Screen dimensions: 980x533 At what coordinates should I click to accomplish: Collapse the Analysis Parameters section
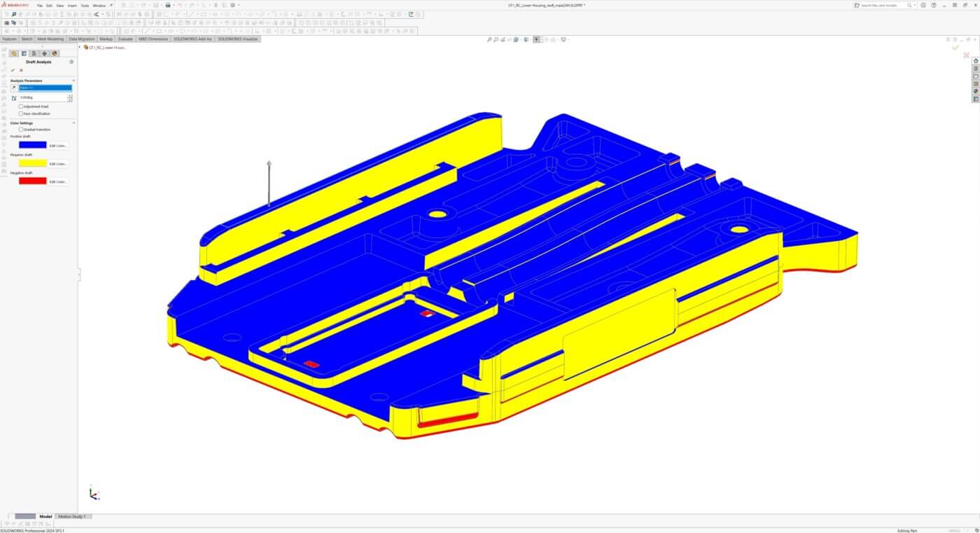[x=73, y=81]
